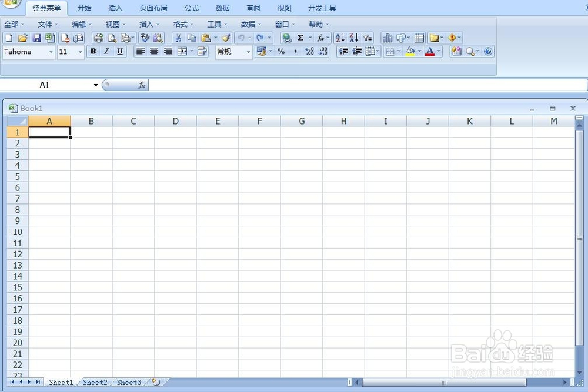Open the 工具 menu
The height and width of the screenshot is (392, 588).
(x=217, y=24)
